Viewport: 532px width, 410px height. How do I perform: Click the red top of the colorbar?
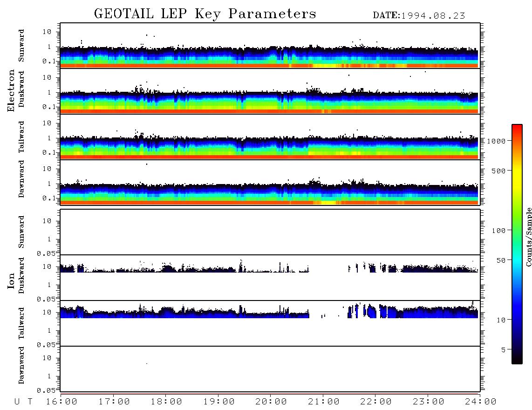517,129
